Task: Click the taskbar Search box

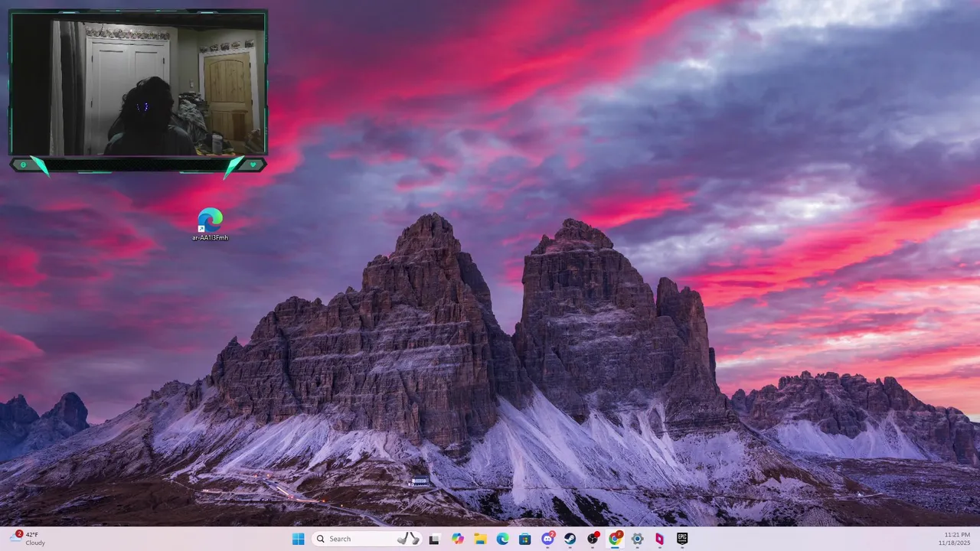Action: click(x=367, y=539)
